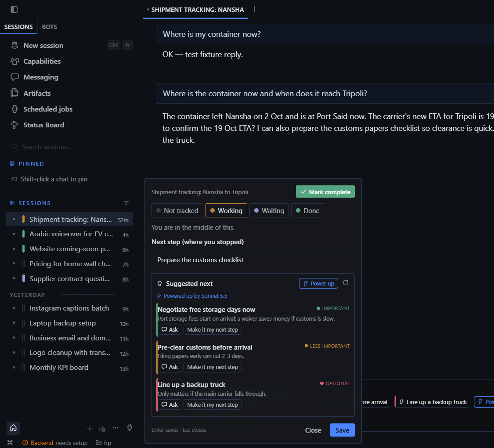Screen dimensions: 494x448
Task: Open Arabic voiceover for EV session
Action: click(x=69, y=234)
